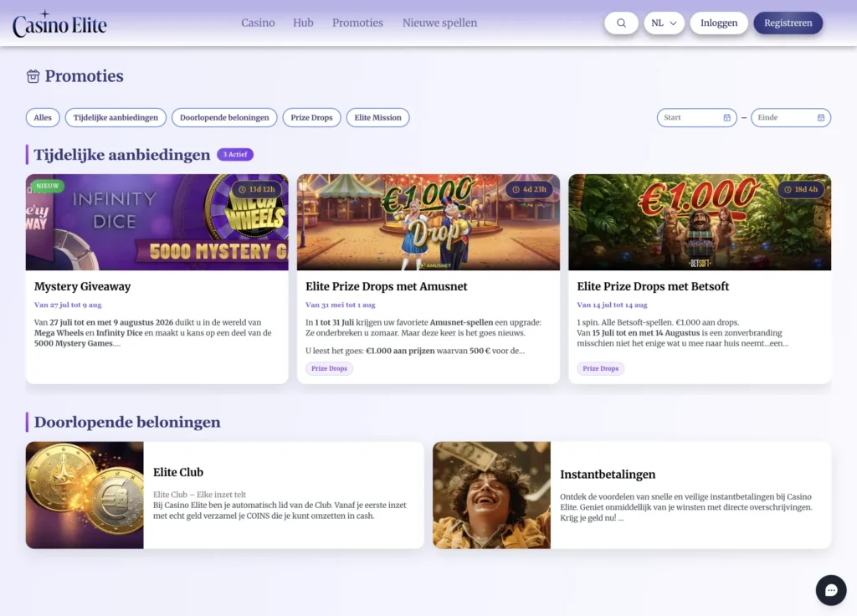Filter by the Elite Mission chip
This screenshot has width=857, height=616.
coord(377,117)
